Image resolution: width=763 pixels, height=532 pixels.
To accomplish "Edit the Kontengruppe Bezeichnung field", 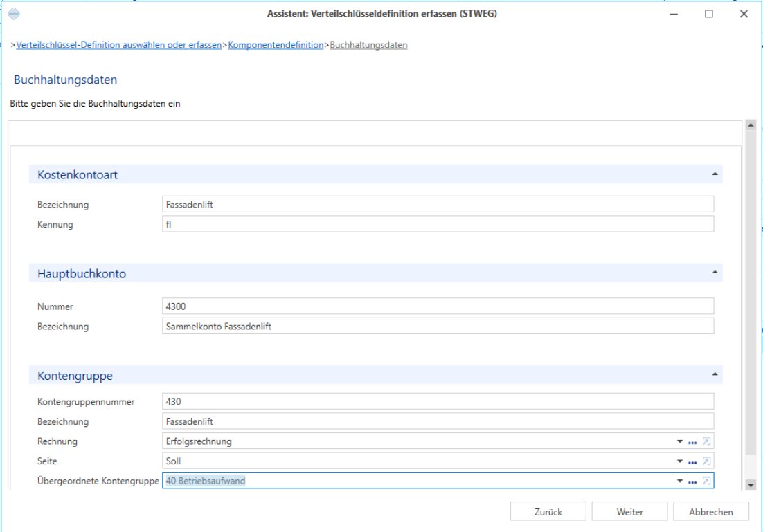I will (438, 421).
